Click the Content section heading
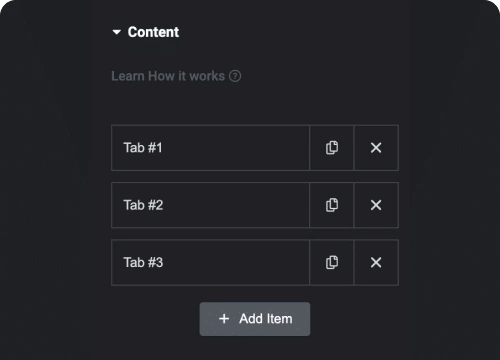This screenshot has width=500, height=360. [153, 32]
